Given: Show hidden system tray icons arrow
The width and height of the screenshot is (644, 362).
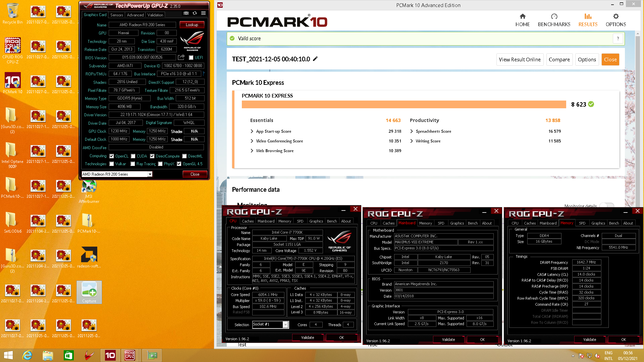Looking at the screenshot, I should [x=573, y=356].
